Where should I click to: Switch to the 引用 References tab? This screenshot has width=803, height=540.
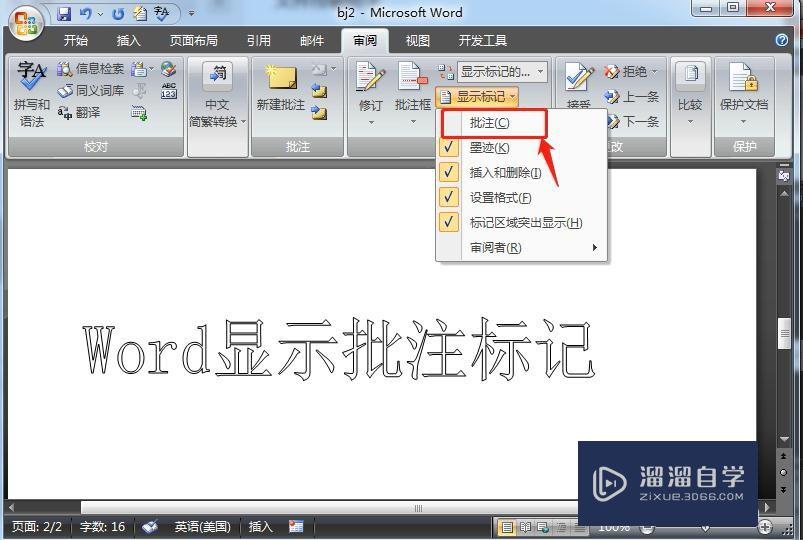(259, 40)
